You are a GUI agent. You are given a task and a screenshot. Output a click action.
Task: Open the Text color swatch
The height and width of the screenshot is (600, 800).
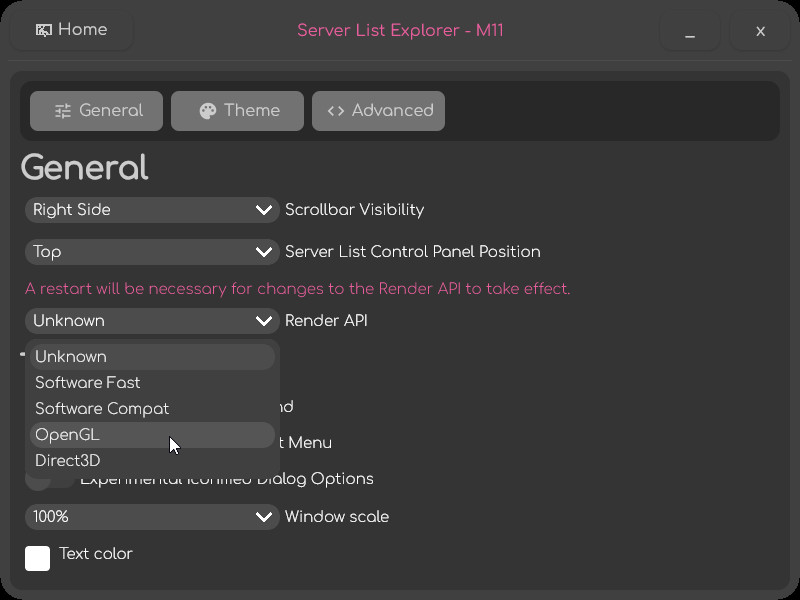[x=38, y=558]
